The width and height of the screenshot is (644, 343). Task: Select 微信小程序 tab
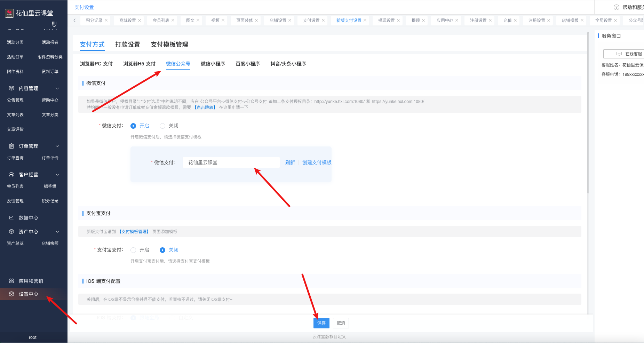coord(213,64)
